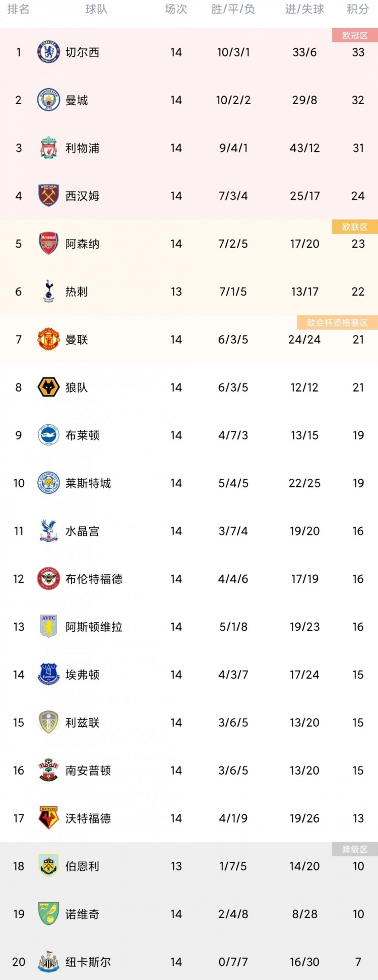Open the 布伦特福德 team name link

[x=94, y=579]
